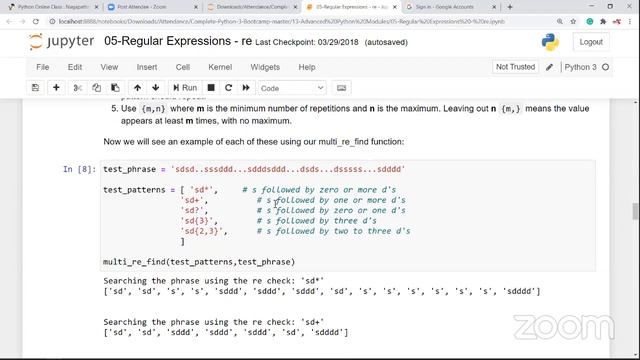
Task: Open the File menu
Action: point(42,67)
